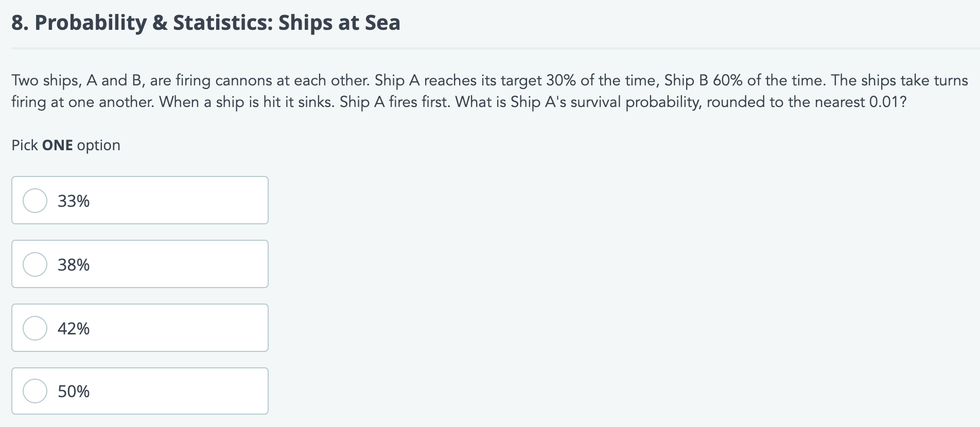The width and height of the screenshot is (980, 427).
Task: Click the 33% label text
Action: coord(73,200)
